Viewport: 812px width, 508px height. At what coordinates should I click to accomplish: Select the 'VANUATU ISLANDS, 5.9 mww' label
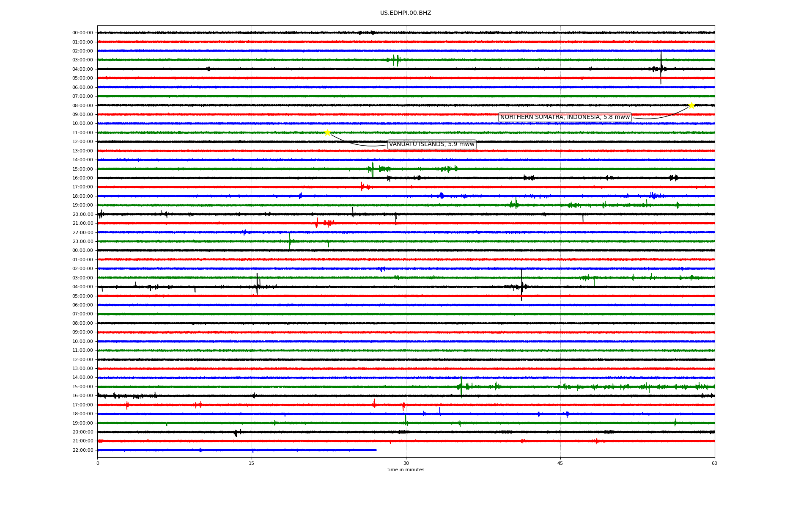[x=432, y=144]
